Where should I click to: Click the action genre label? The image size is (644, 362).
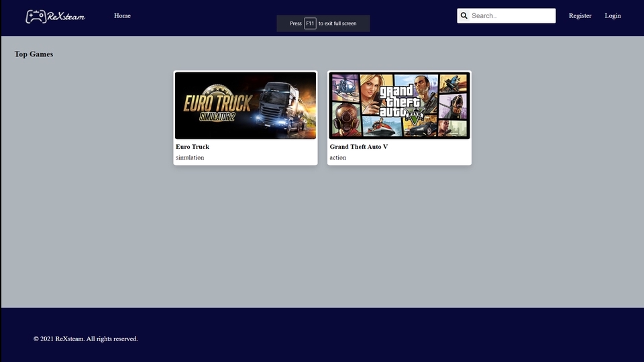point(337,157)
